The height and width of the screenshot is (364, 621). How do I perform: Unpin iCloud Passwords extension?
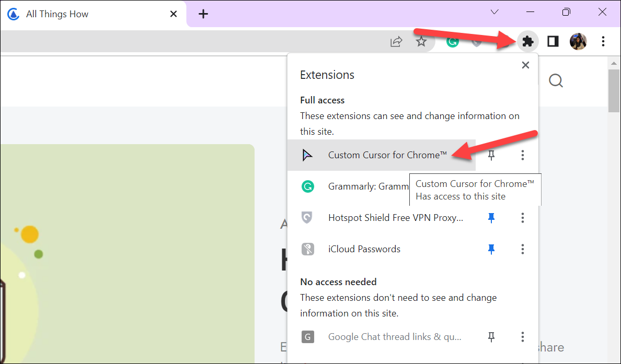tap(491, 249)
